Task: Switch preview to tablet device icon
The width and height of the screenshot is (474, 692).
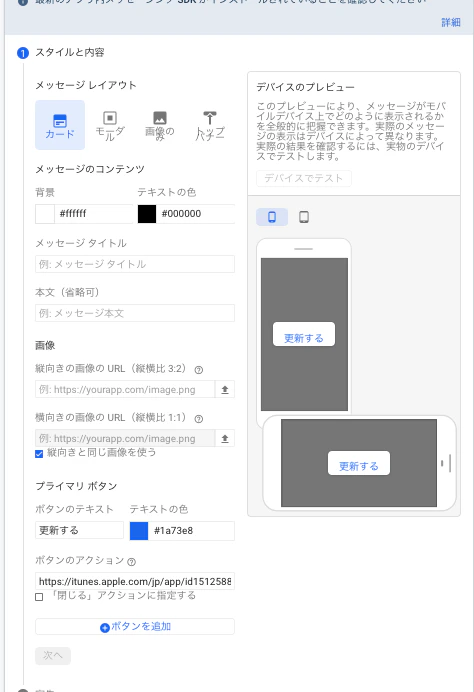Action: click(304, 217)
